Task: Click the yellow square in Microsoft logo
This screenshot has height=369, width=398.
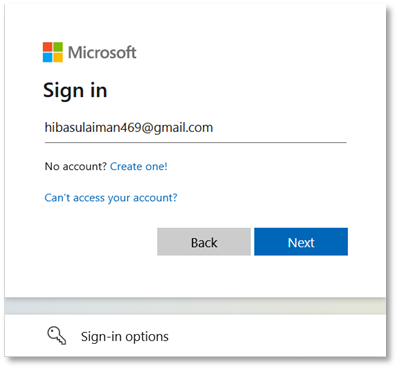Action: pos(58,58)
